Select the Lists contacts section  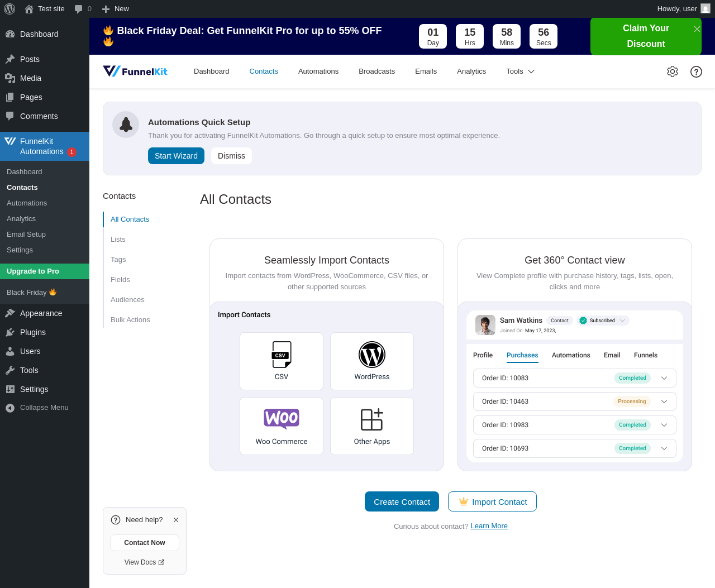point(118,240)
